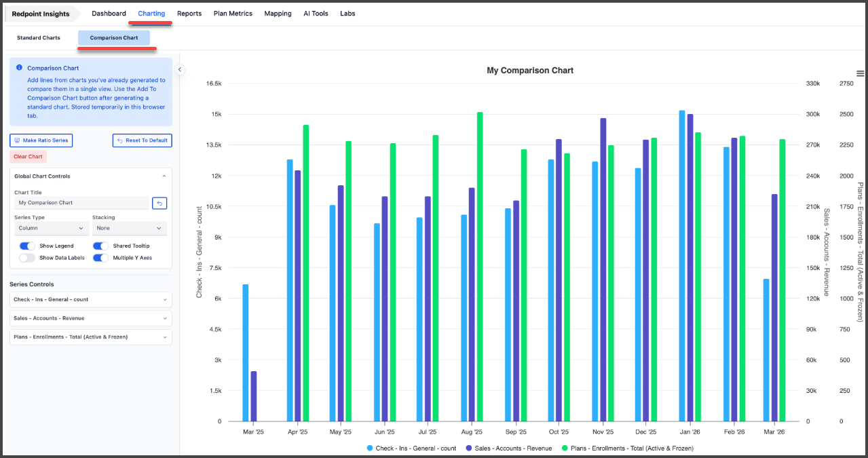Click the Chart Title text field
868x458 pixels.
pos(81,203)
